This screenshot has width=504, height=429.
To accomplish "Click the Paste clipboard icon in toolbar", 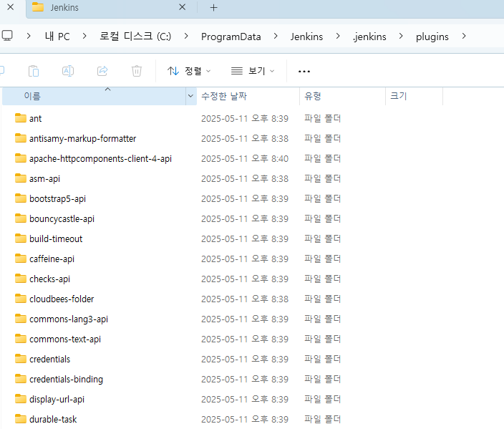I will [34, 71].
